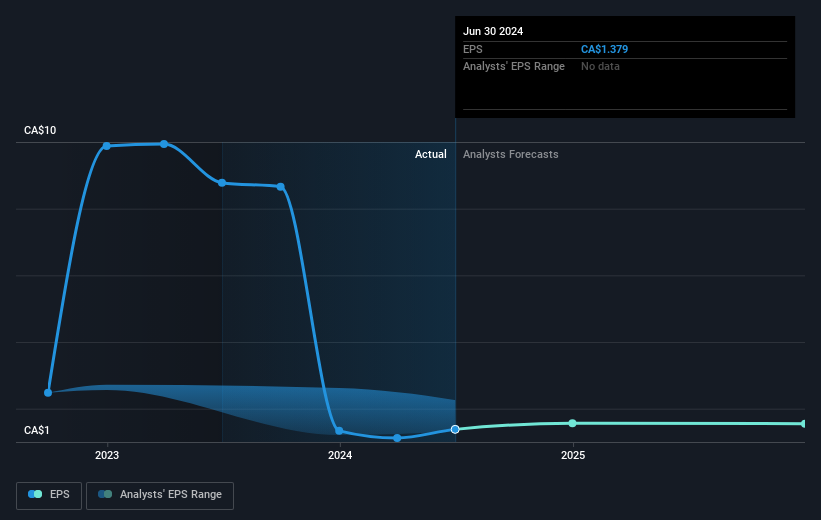Screen dimensions: 821x520
Task: Select the EPS point at the line's lowest dip
Action: pos(397,438)
